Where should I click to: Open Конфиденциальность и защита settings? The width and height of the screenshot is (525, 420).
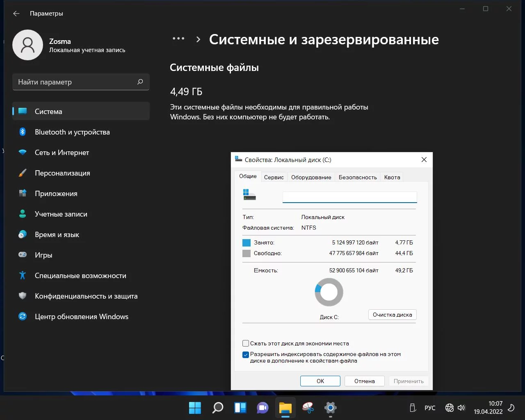pyautogui.click(x=81, y=296)
